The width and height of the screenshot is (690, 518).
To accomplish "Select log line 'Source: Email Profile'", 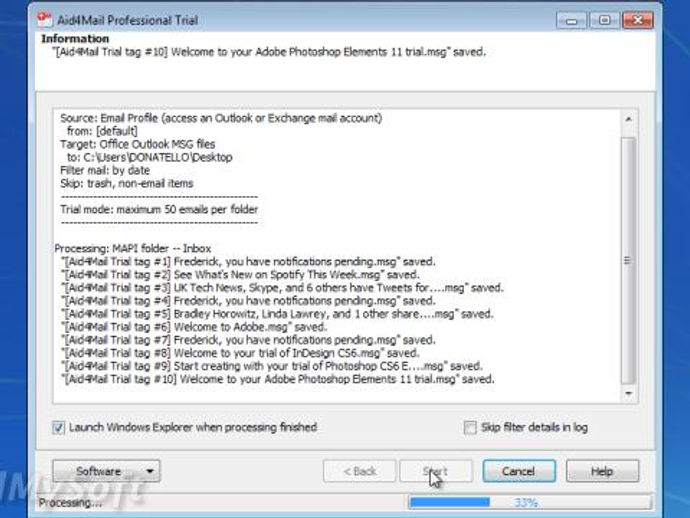I will (221, 118).
